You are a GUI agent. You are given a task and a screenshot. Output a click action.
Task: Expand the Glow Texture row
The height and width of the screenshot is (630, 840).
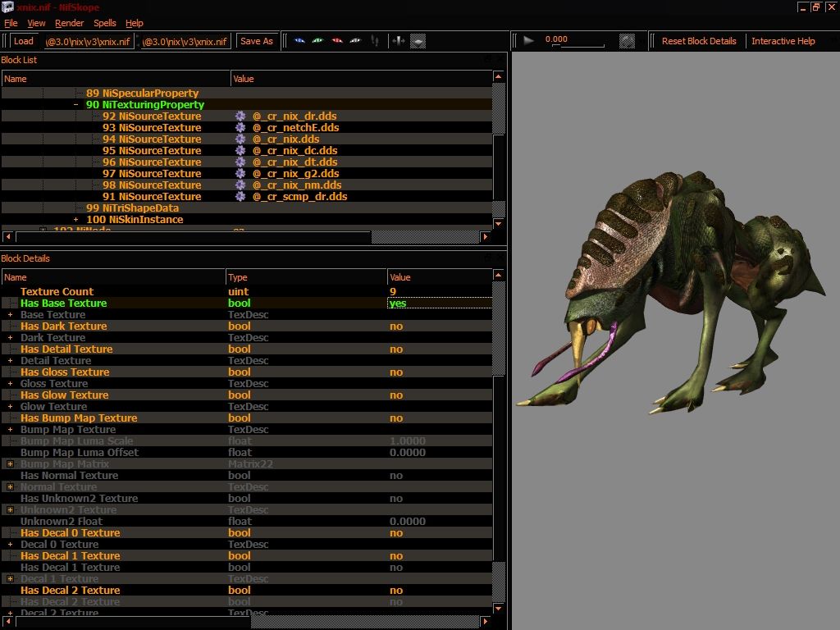(x=10, y=407)
